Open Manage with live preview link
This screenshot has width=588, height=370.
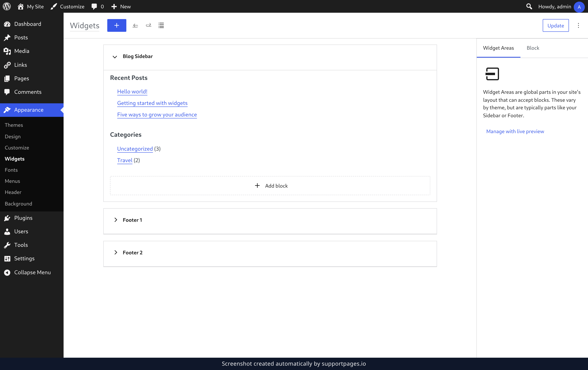[x=515, y=131]
